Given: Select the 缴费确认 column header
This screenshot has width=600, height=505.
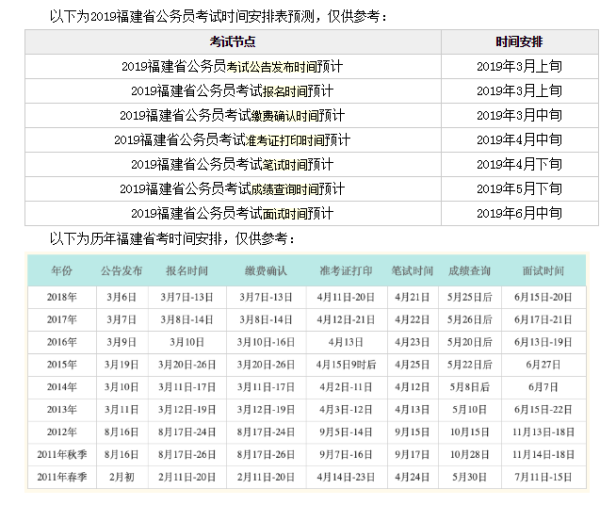Looking at the screenshot, I should 266,271.
